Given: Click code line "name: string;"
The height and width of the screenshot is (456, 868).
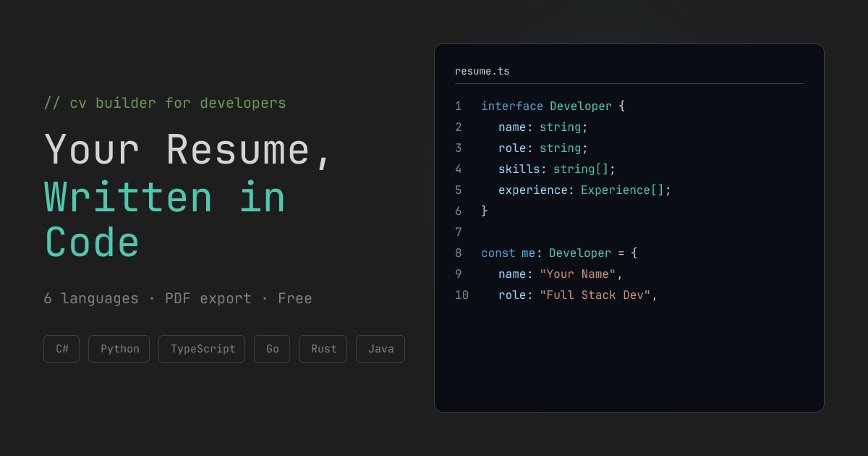Looking at the screenshot, I should (x=543, y=127).
